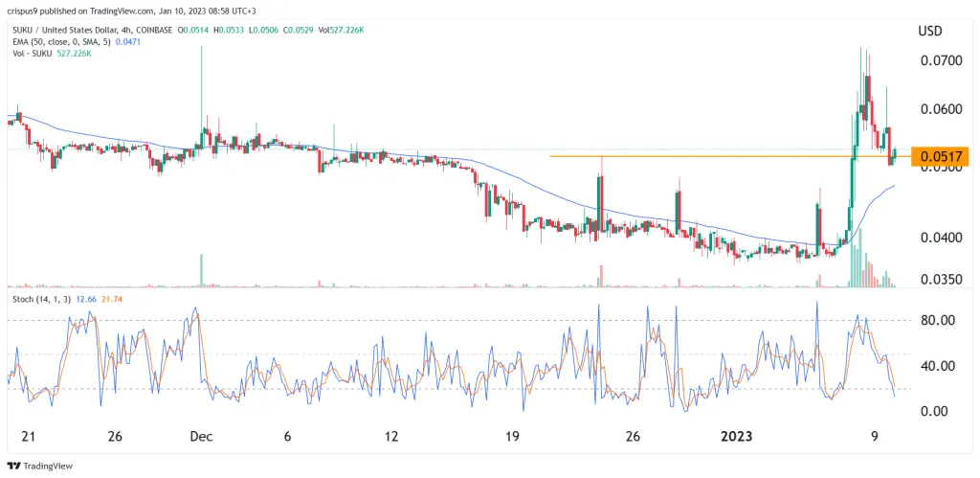Click the 0.0600 price axis label
This screenshot has width=980, height=478.
[940, 109]
